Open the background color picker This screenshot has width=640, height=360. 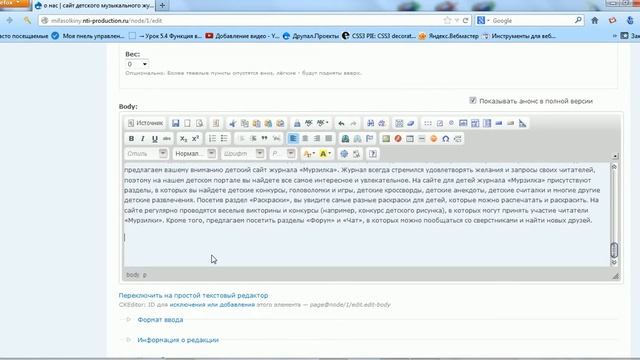coord(325,154)
